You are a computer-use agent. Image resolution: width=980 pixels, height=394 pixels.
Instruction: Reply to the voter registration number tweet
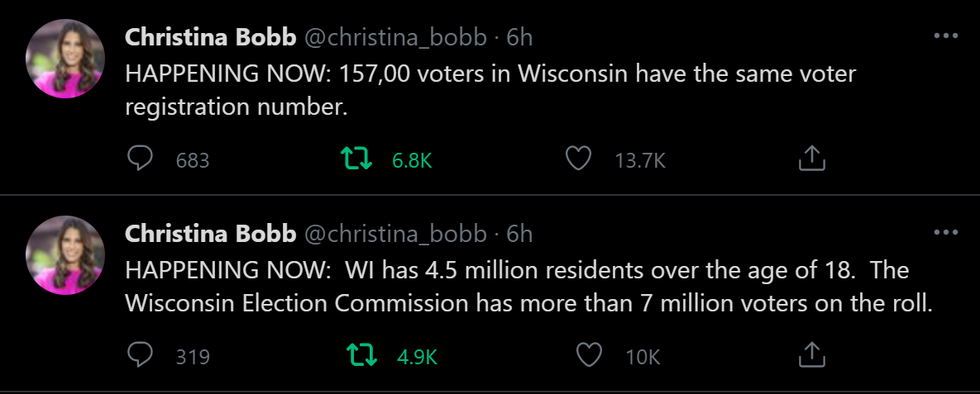pyautogui.click(x=141, y=159)
